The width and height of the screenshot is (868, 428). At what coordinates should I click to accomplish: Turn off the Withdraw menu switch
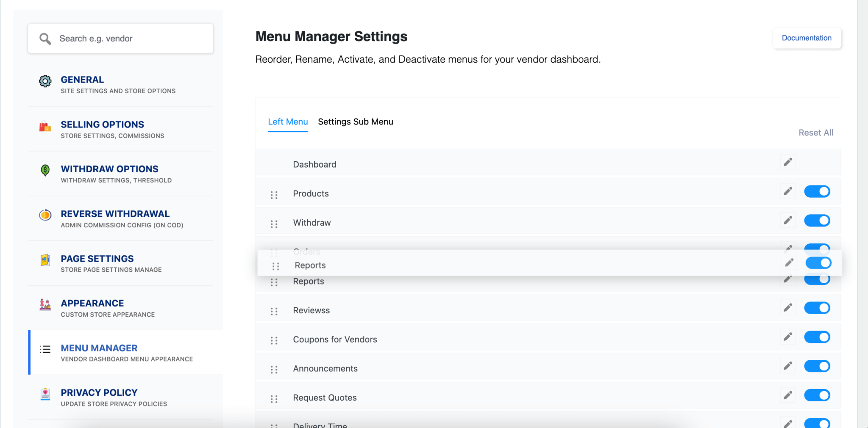point(817,220)
